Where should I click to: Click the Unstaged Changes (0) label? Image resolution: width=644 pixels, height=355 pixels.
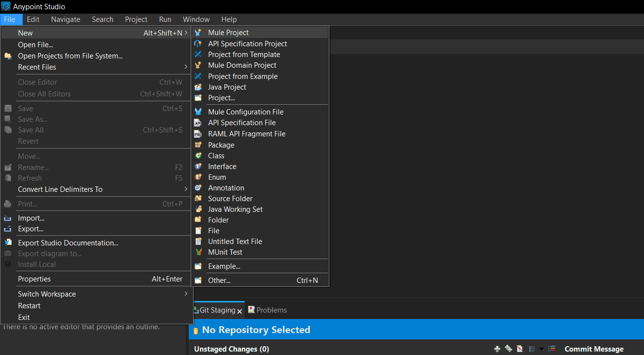(232, 349)
